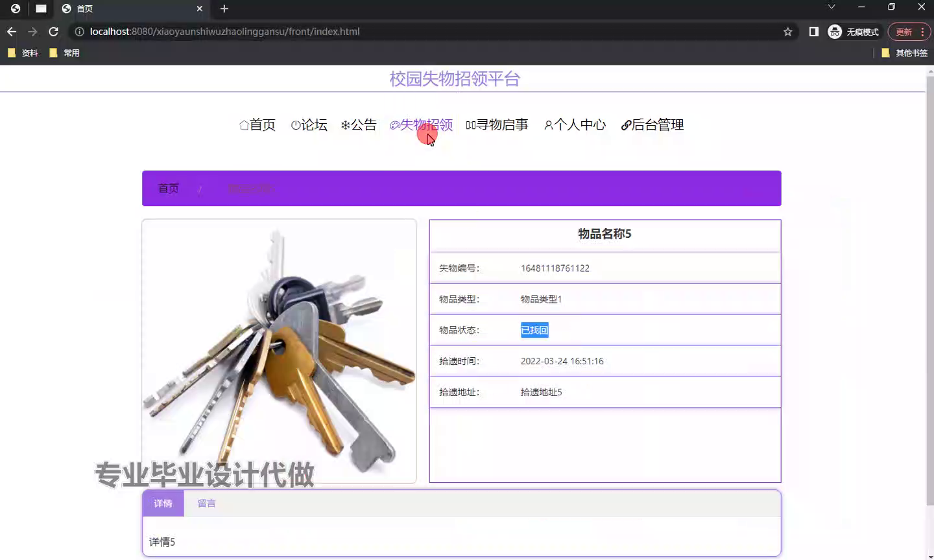Click the page vertical scrollbar
The image size is (934, 560).
(929, 292)
